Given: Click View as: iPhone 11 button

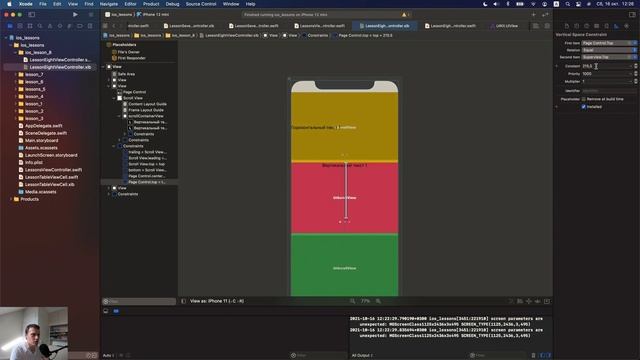Looking at the screenshot, I should (217, 301).
